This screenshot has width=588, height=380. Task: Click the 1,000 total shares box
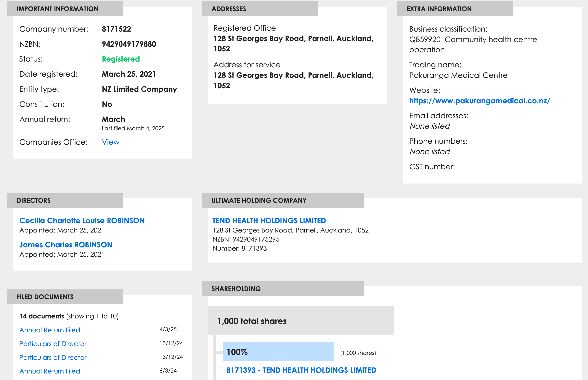click(300, 321)
